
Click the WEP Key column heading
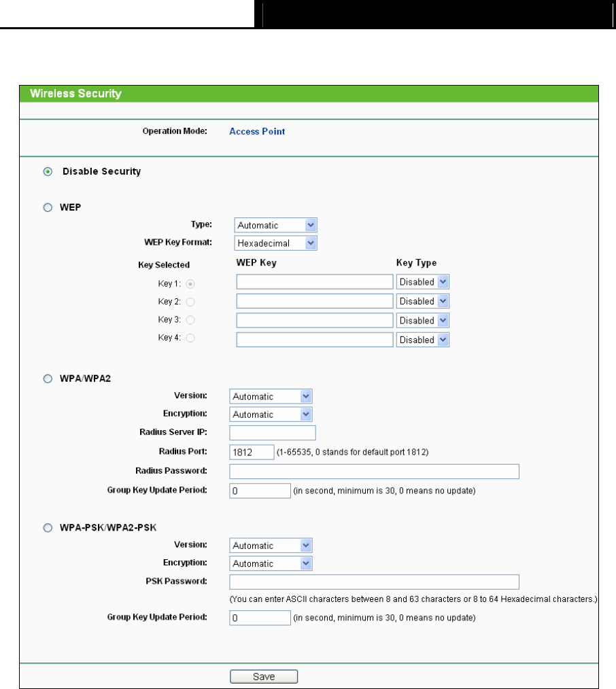256,263
